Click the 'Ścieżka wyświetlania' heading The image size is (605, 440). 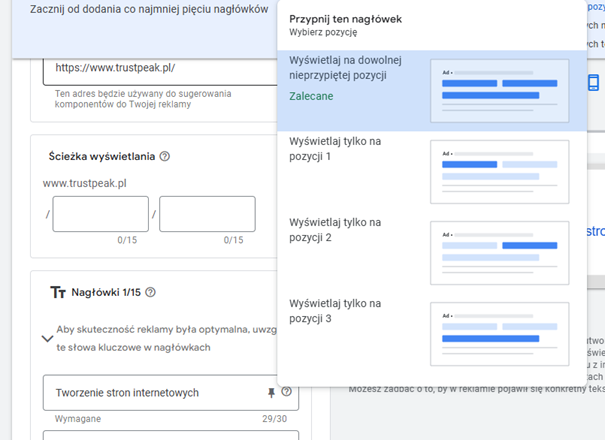[x=102, y=156]
